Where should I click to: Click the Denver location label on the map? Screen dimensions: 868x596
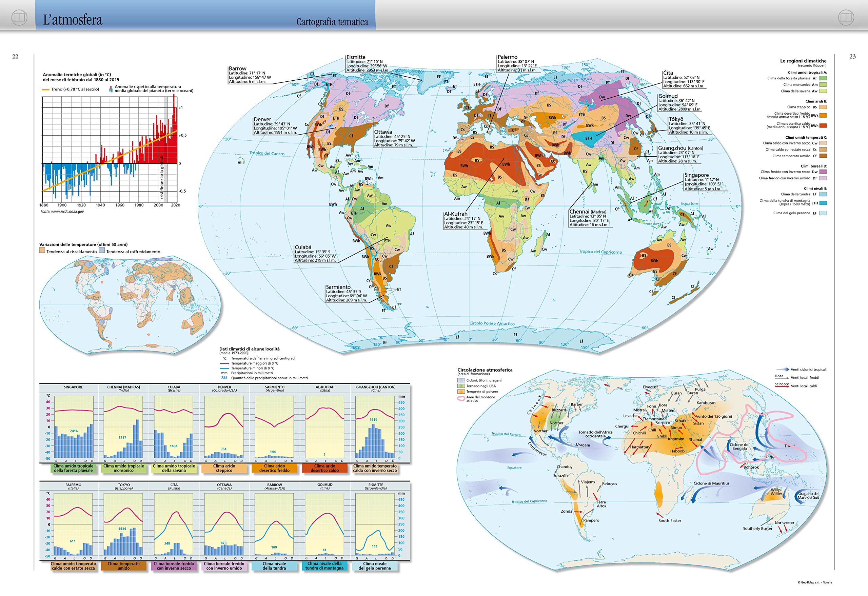pos(262,119)
